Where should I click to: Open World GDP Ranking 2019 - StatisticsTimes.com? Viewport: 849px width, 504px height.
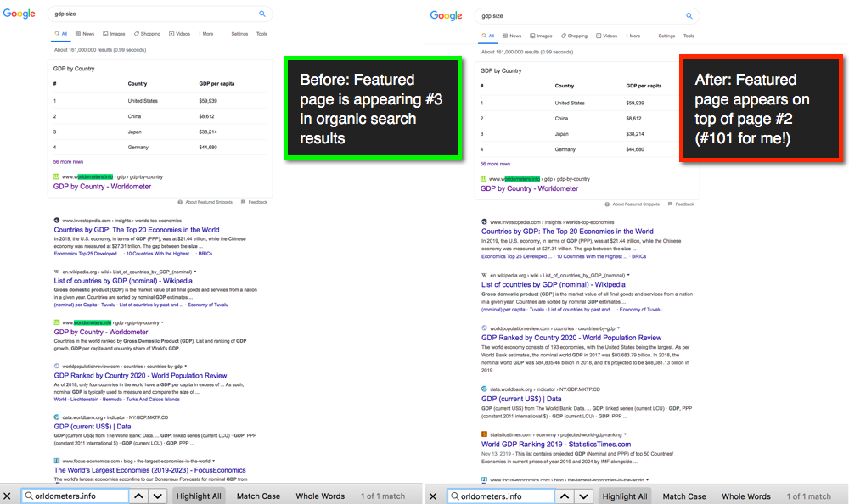pyautogui.click(x=556, y=444)
